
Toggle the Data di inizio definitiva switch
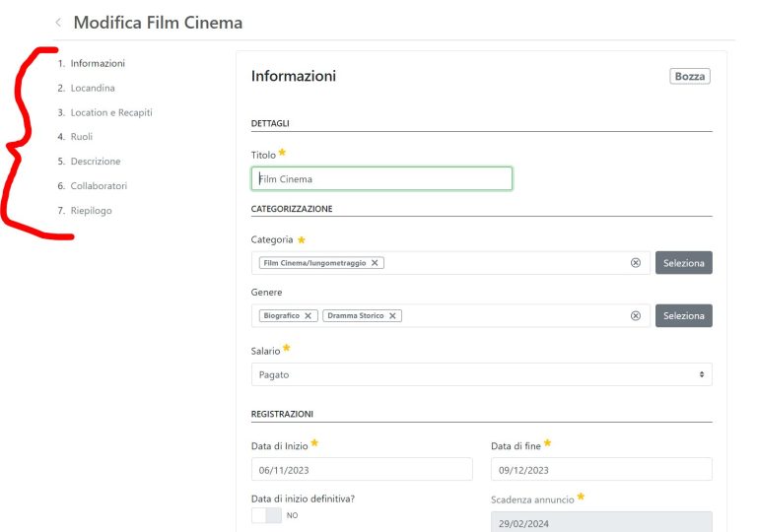266,515
